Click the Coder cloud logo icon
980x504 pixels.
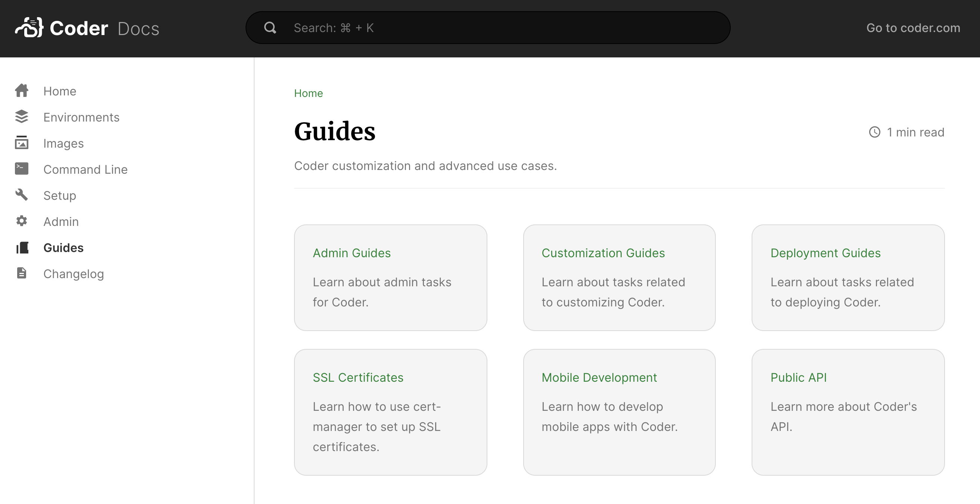tap(29, 28)
